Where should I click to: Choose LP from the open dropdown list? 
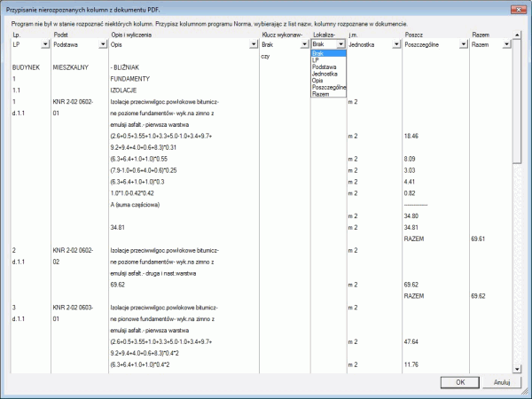pyautogui.click(x=328, y=59)
